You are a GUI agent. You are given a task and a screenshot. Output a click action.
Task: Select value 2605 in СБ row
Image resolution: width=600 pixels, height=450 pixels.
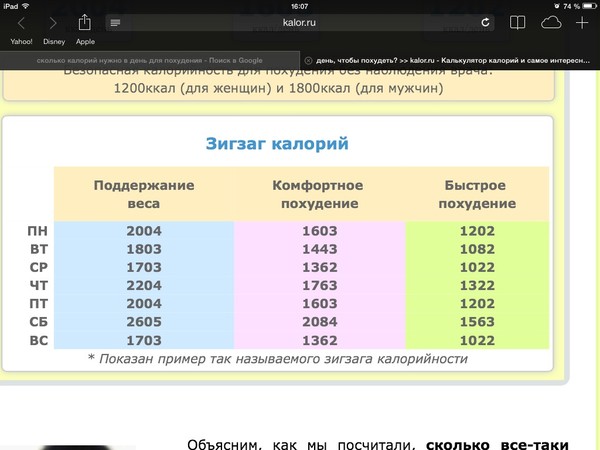144,322
